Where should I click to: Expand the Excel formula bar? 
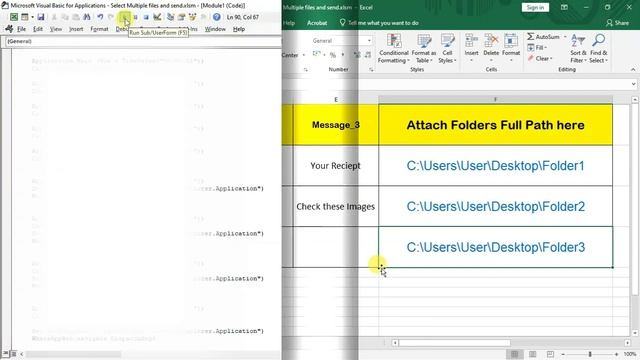(x=633, y=84)
